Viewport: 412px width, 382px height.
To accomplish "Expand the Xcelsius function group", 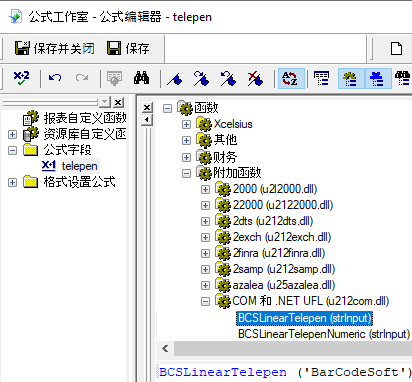I will 186,124.
